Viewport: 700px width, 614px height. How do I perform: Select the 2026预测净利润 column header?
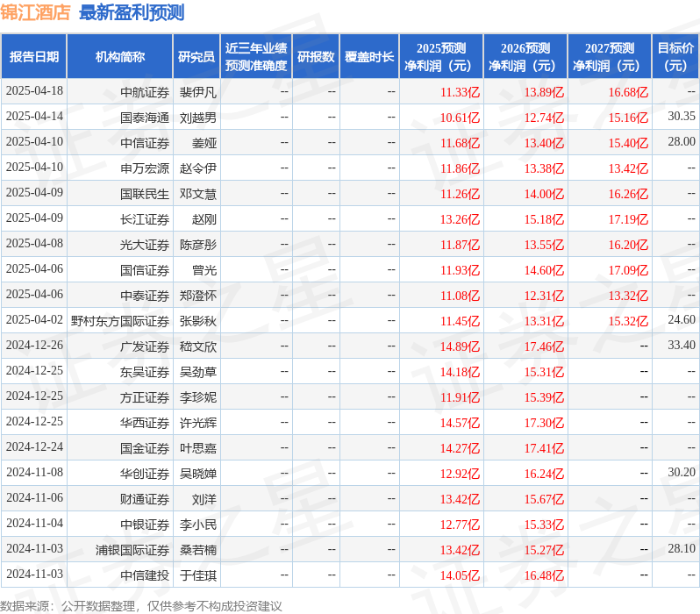coord(525,57)
